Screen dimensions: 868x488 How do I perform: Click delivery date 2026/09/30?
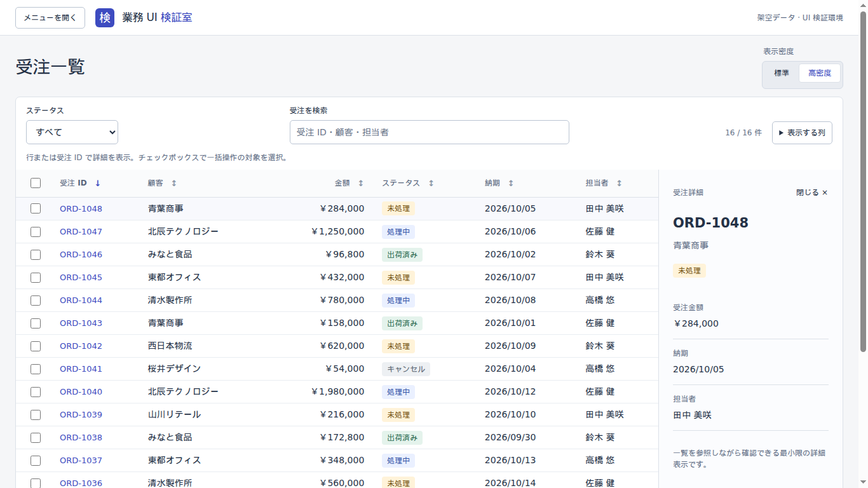[x=510, y=437]
